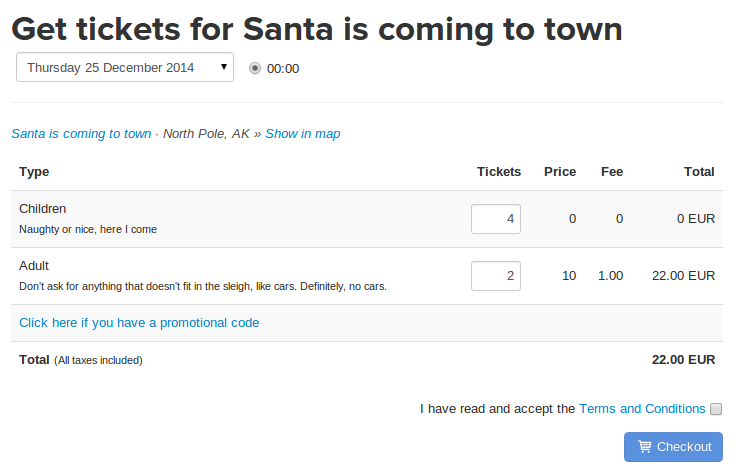
Task: Click the promotional code link
Action: pos(139,322)
